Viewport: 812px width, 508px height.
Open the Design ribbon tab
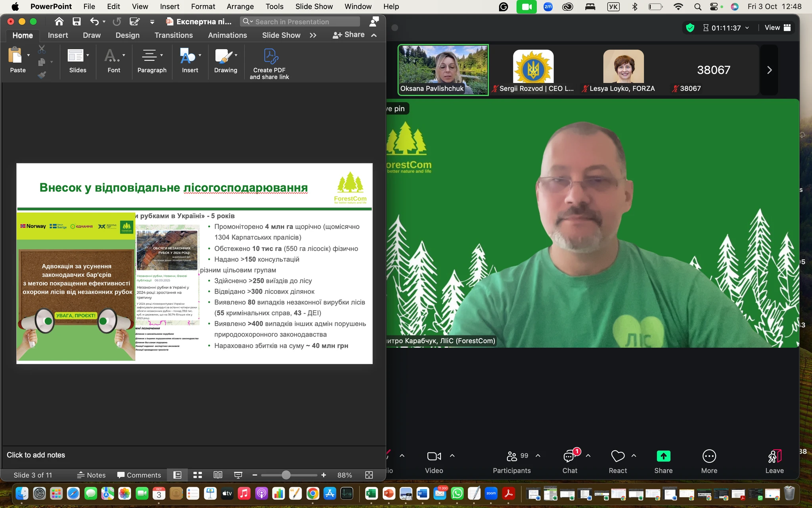[127, 35]
